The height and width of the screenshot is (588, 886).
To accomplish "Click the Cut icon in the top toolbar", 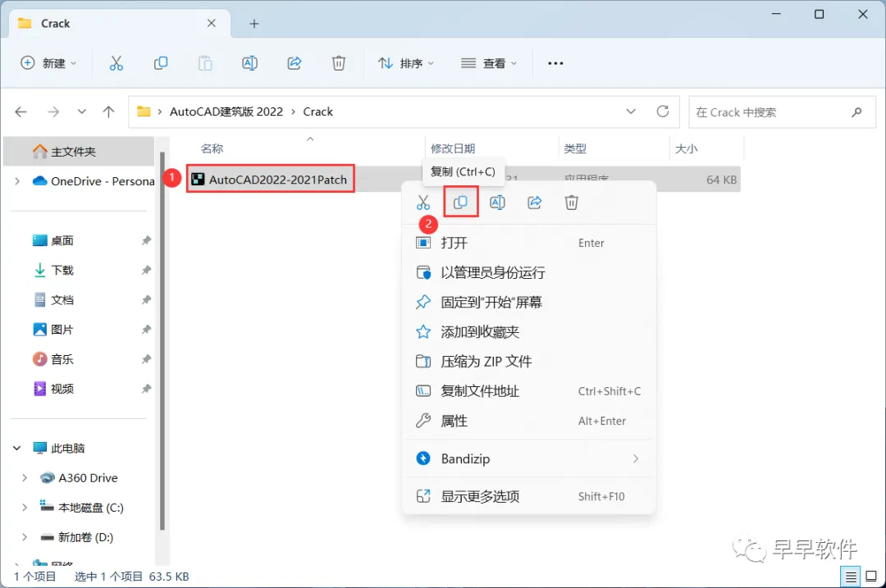I will coord(116,63).
